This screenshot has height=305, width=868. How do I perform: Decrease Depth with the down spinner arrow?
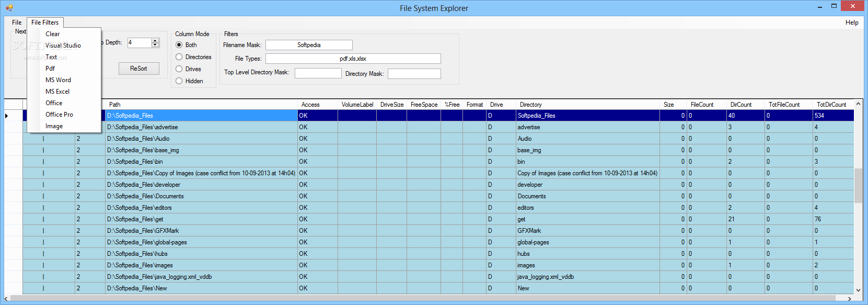tap(155, 45)
